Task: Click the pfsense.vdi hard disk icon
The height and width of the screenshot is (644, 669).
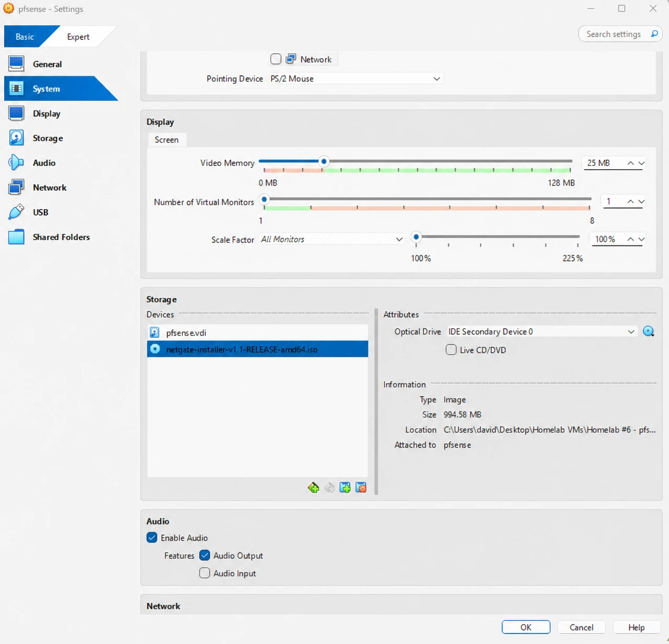Action: coord(154,332)
